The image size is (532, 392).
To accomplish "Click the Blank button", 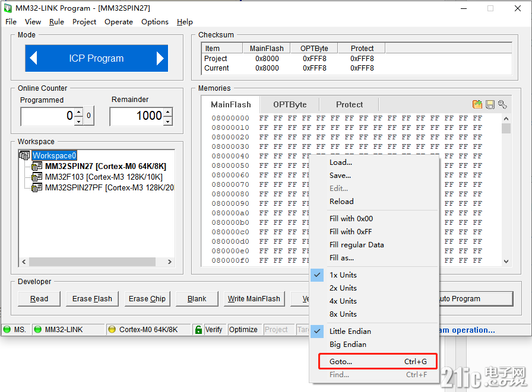I will (x=197, y=298).
